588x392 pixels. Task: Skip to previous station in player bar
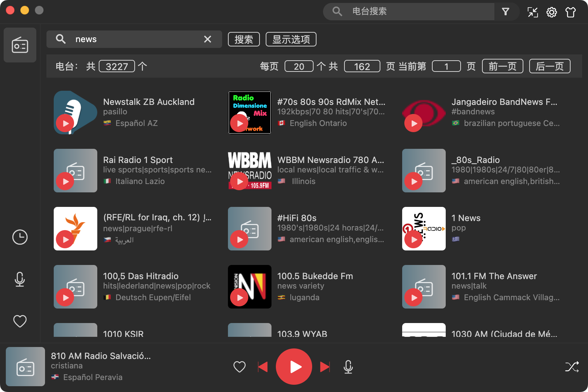pos(263,367)
